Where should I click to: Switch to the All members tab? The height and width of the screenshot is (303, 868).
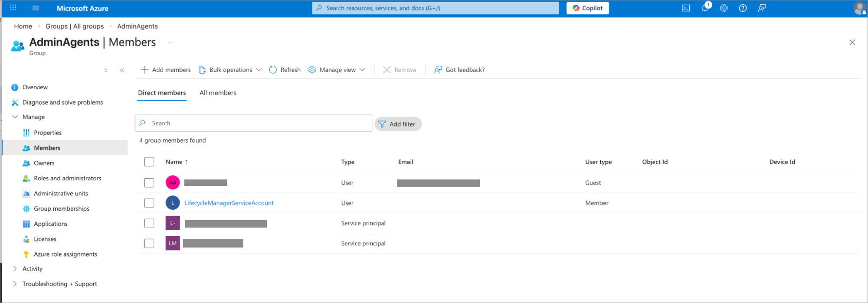218,93
